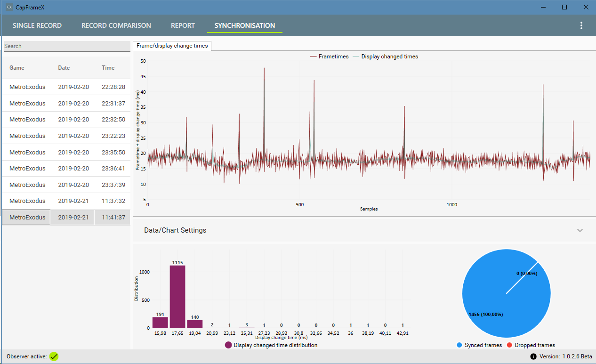596x364 pixels.
Task: Select the MetroExodus record at 22:31:37
Action: (x=66, y=103)
